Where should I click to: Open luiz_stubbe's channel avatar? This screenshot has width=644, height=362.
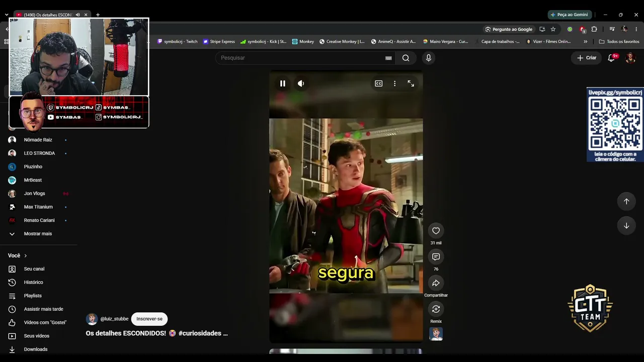[x=92, y=319]
